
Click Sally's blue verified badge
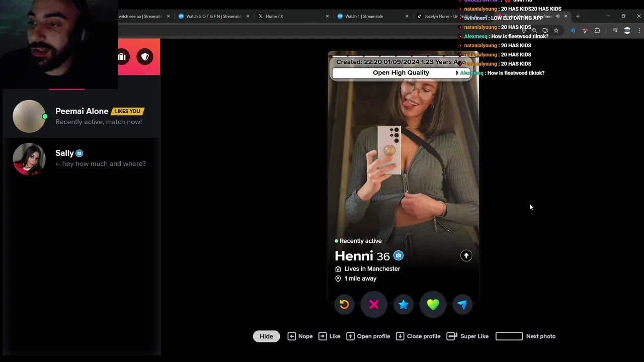[79, 153]
